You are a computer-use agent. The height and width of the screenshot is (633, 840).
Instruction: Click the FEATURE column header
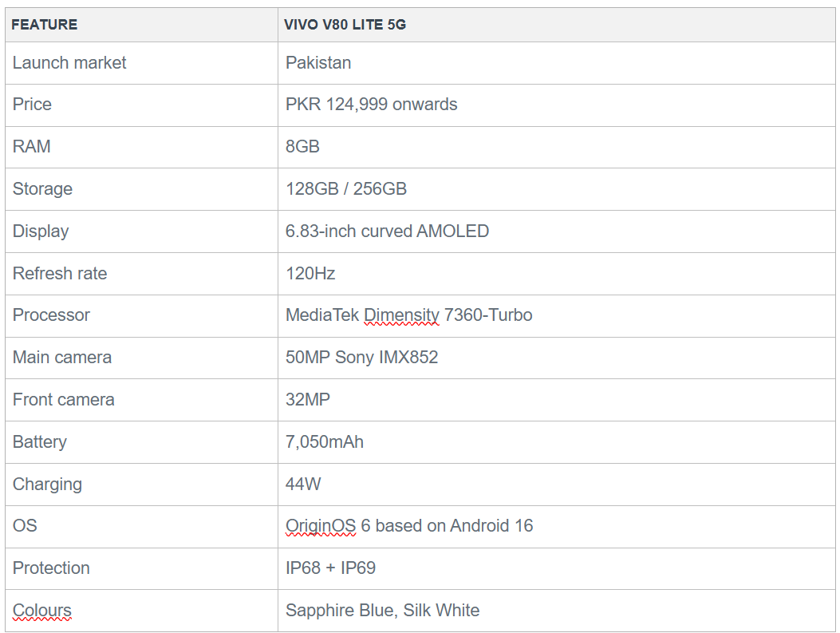(x=45, y=25)
